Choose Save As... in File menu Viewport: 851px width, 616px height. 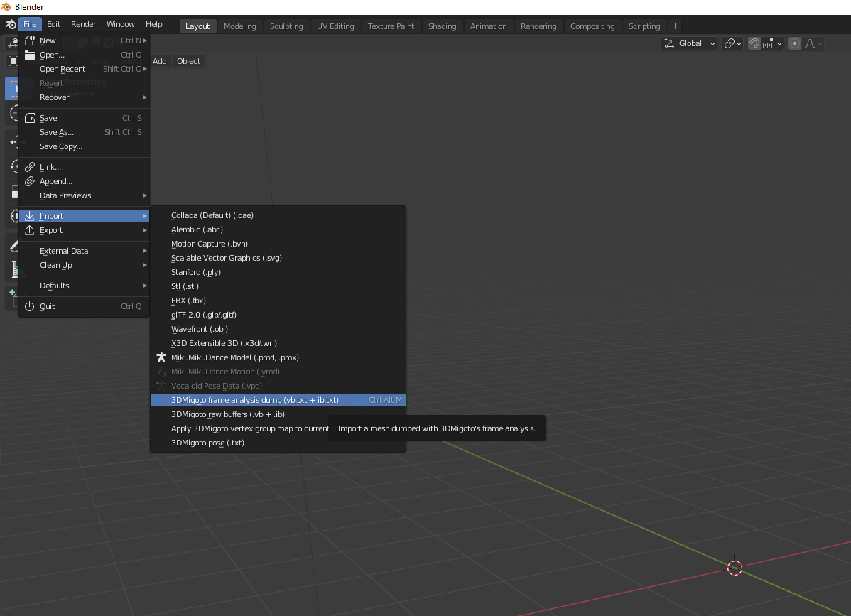(x=84, y=132)
